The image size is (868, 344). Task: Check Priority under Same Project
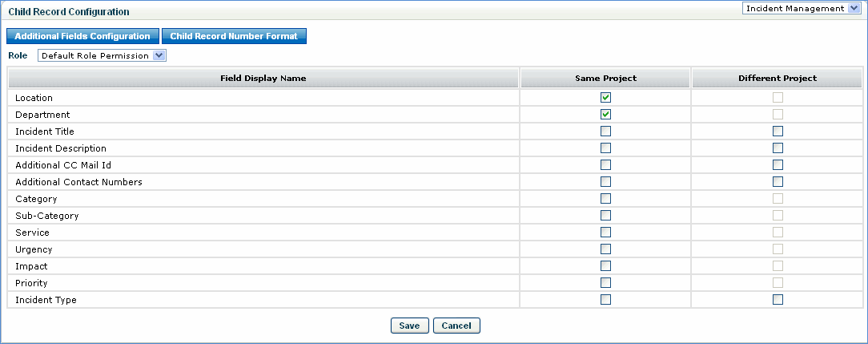tap(605, 282)
